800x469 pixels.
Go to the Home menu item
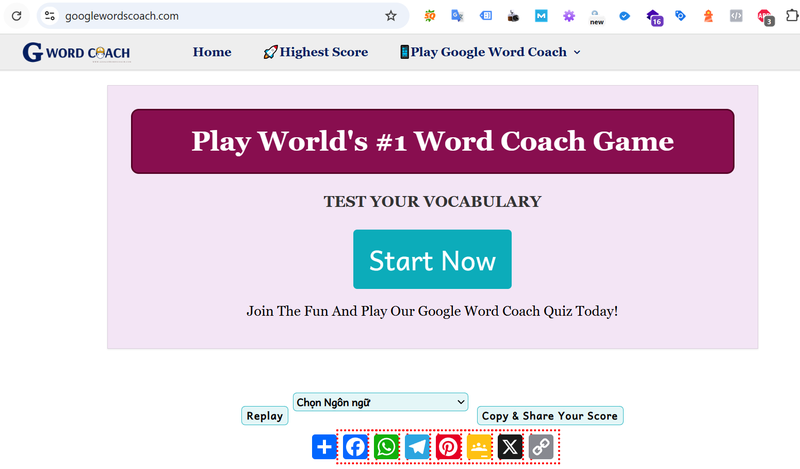point(212,52)
